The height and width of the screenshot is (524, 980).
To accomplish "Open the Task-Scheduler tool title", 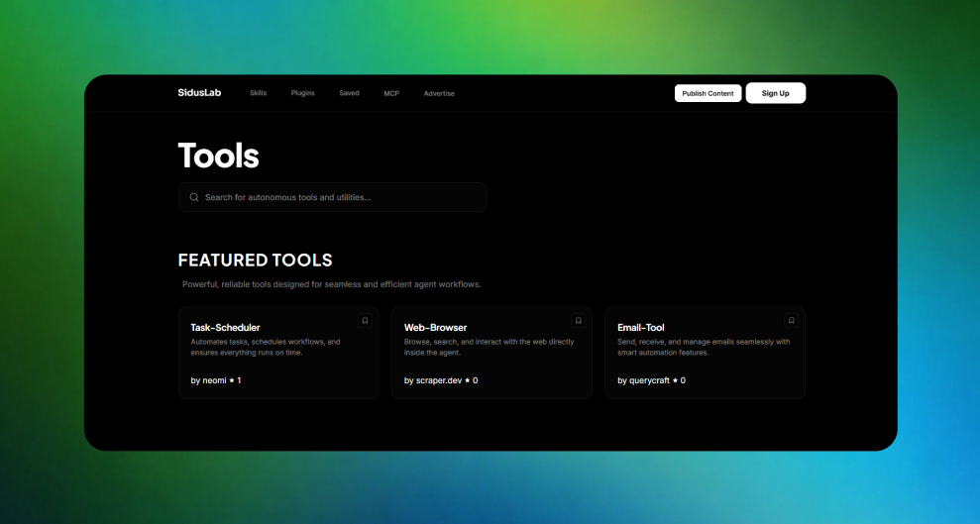I will 225,327.
